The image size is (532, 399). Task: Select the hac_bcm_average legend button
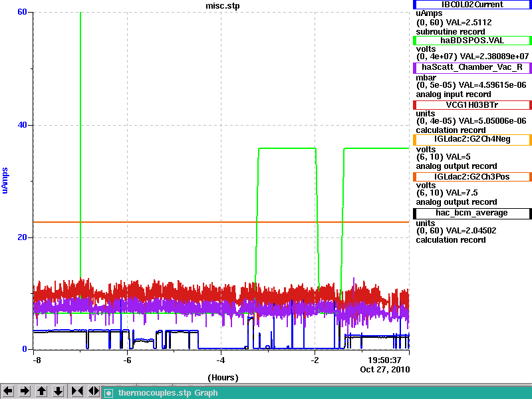click(472, 213)
